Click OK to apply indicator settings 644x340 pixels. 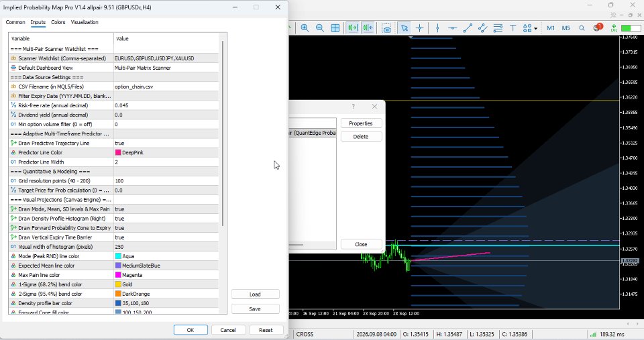191,330
